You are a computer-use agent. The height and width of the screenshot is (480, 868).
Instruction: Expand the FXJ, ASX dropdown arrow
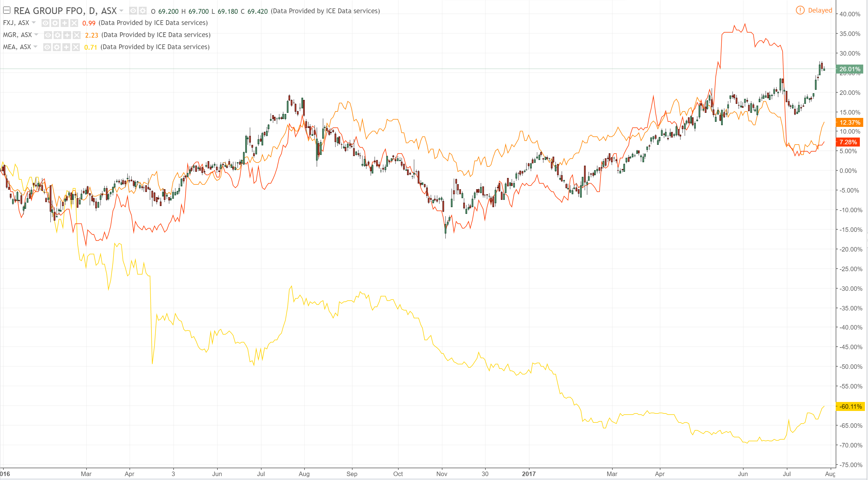coord(33,22)
